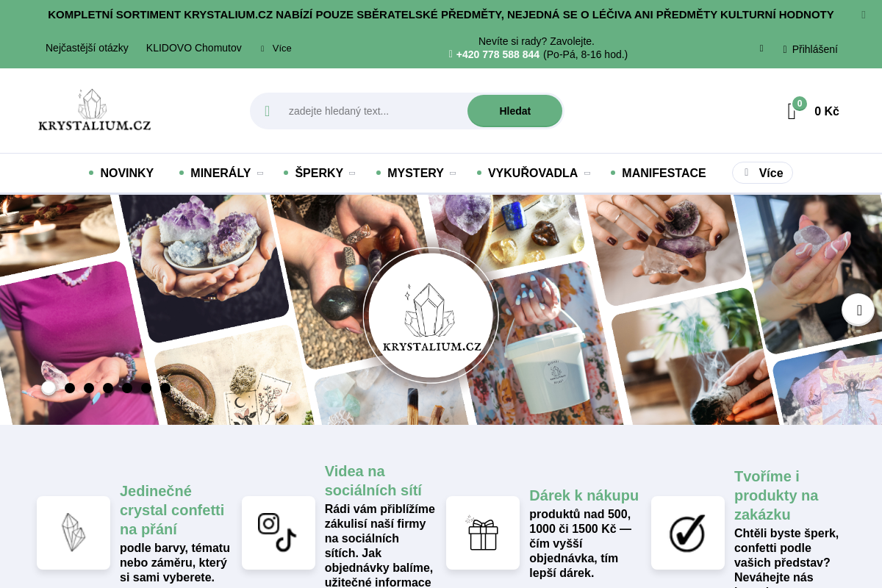Click the gift box icon tile
Screen dimensions: 882x588
coord(483,533)
